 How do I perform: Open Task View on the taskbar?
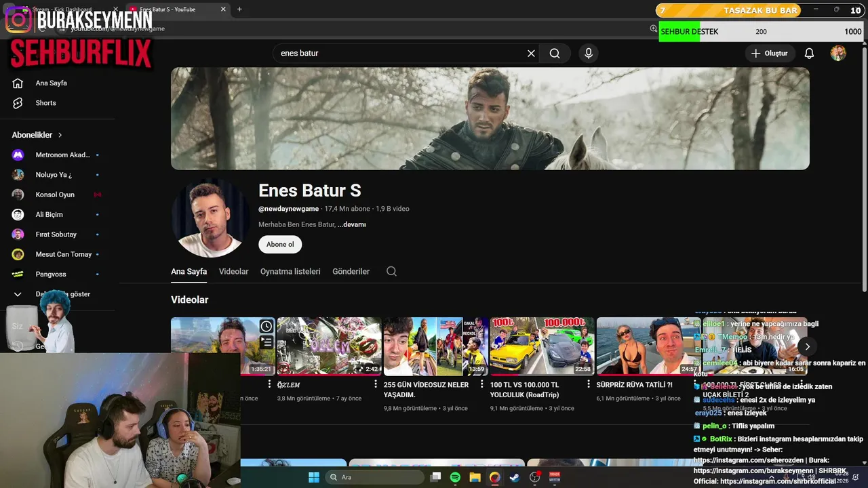point(436,477)
